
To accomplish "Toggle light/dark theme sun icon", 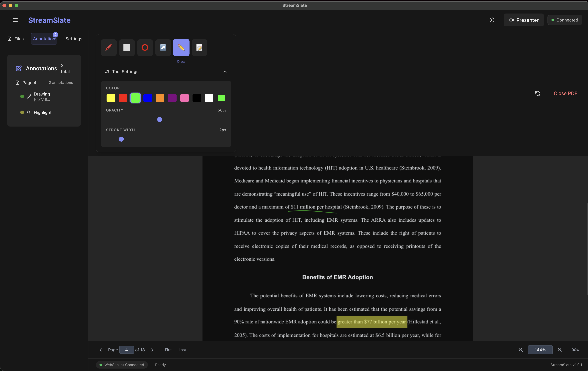I will click(492, 20).
